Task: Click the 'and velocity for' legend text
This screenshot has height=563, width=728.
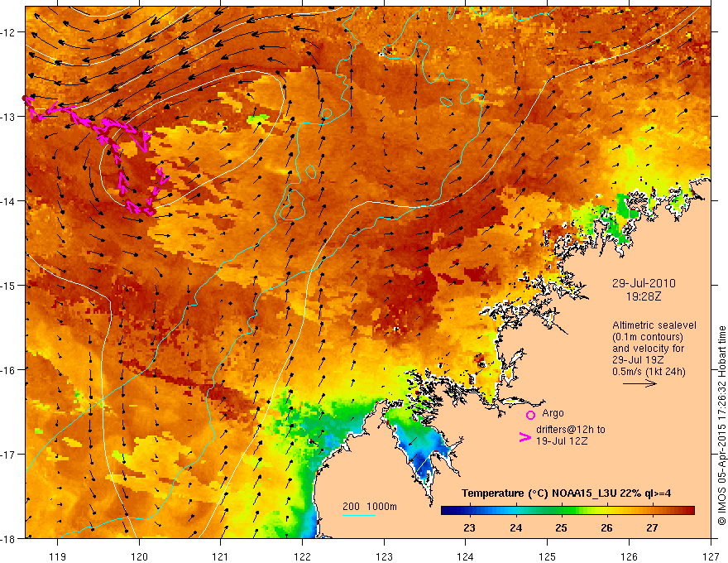Action: (x=648, y=349)
